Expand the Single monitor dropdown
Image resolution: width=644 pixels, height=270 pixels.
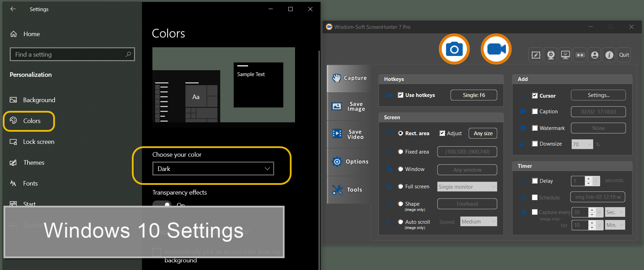[x=467, y=187]
